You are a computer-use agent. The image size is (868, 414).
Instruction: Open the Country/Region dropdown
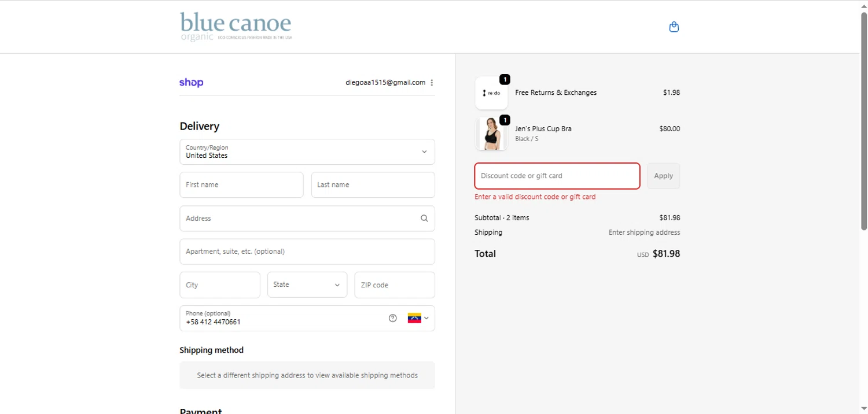pos(307,151)
